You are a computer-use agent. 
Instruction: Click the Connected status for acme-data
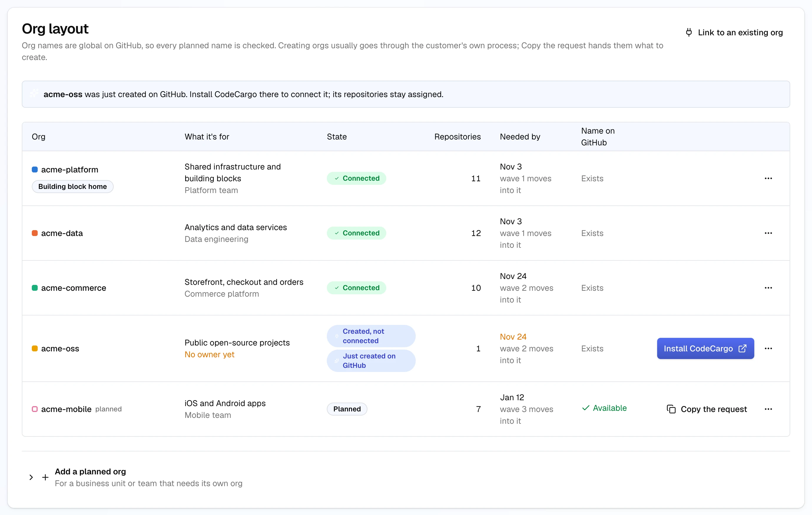tap(356, 233)
